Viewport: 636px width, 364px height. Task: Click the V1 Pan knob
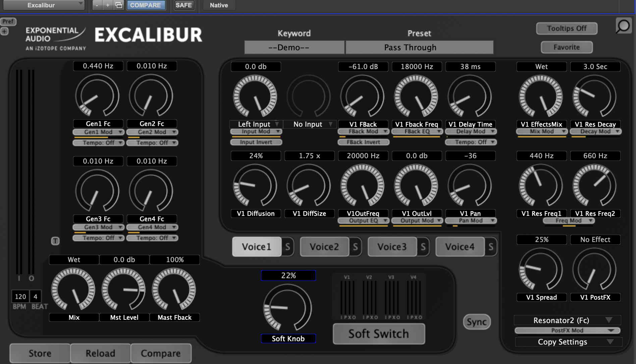click(x=470, y=186)
